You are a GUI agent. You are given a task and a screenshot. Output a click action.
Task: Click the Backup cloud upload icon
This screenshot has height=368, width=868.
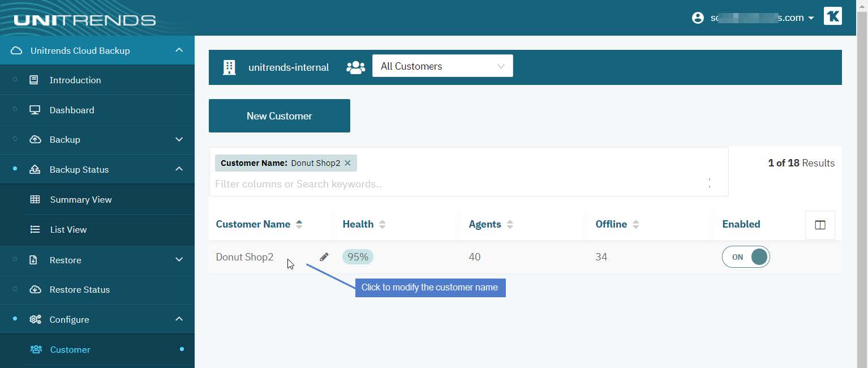(x=35, y=139)
